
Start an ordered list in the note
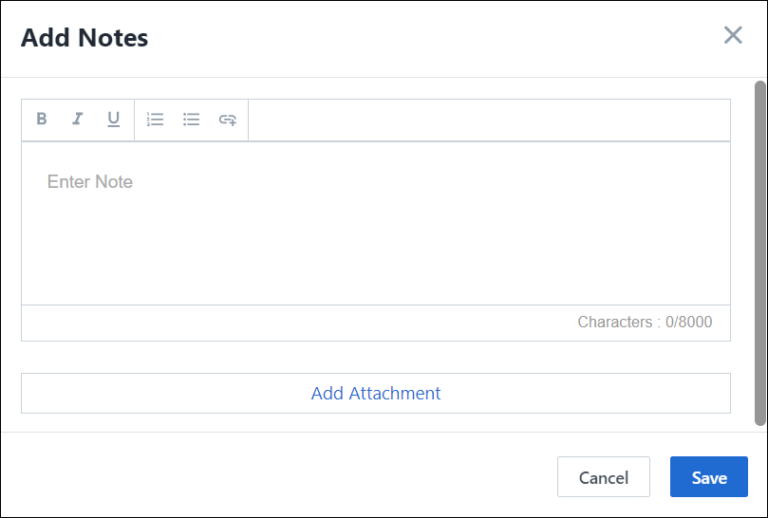(155, 120)
